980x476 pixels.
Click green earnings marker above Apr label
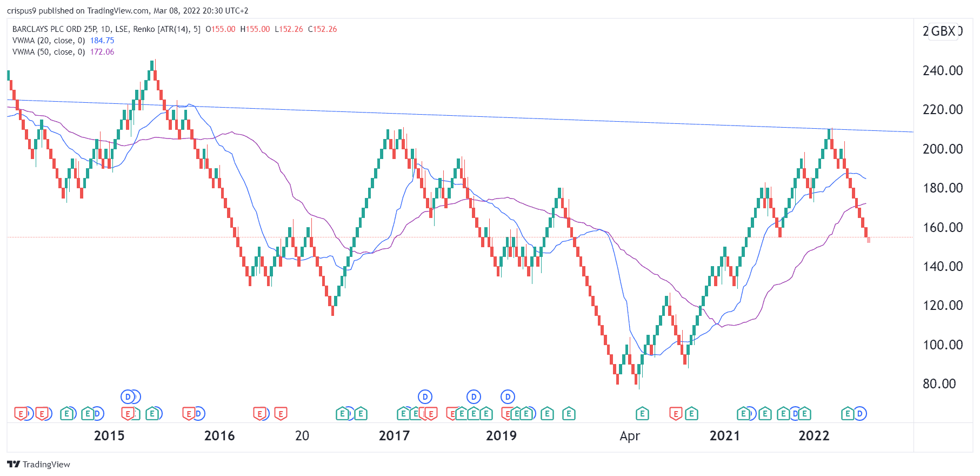(x=642, y=414)
